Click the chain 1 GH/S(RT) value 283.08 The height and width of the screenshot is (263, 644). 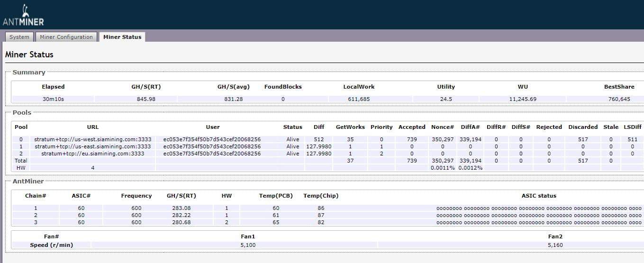tap(181, 208)
